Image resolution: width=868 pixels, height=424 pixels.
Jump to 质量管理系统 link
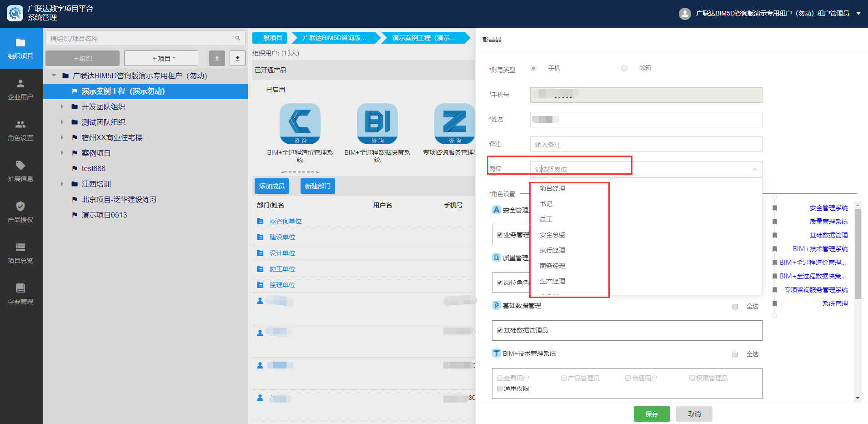[828, 222]
